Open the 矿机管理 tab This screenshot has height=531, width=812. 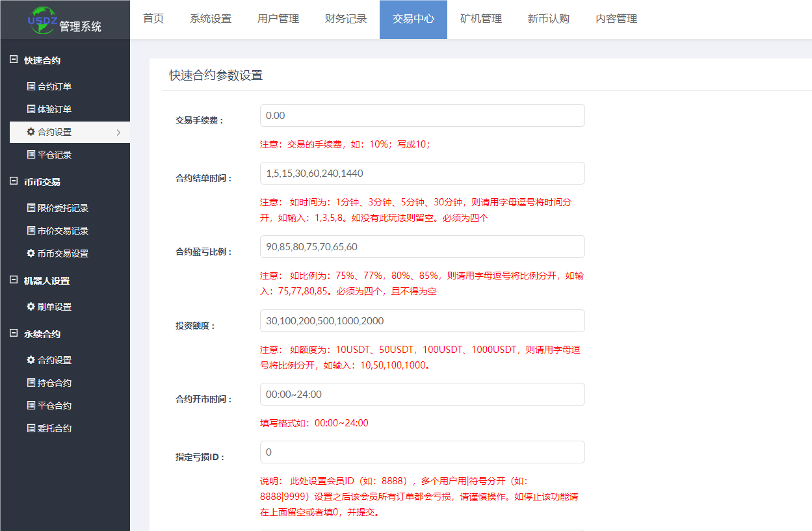(x=480, y=19)
